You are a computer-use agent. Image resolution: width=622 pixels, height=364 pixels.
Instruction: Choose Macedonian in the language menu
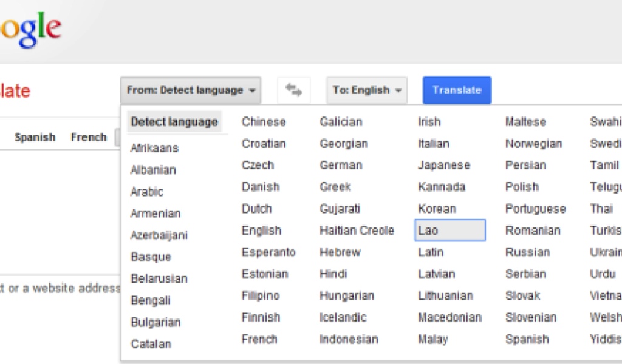(450, 318)
